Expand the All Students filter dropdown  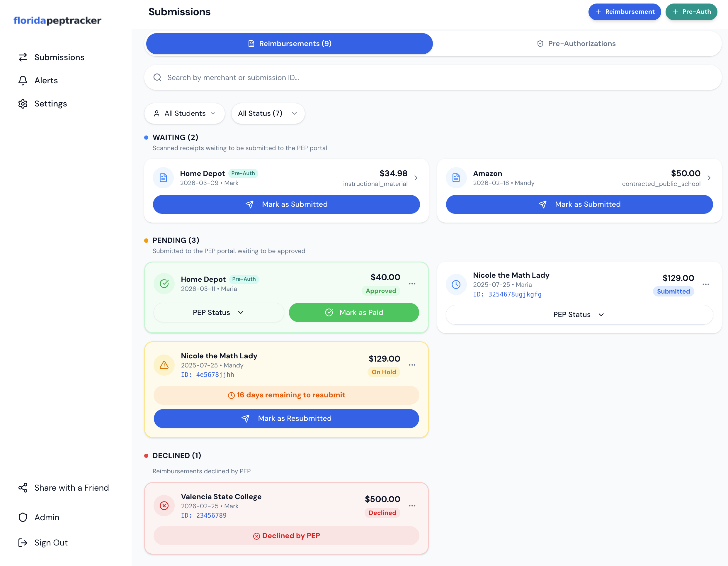(x=185, y=113)
